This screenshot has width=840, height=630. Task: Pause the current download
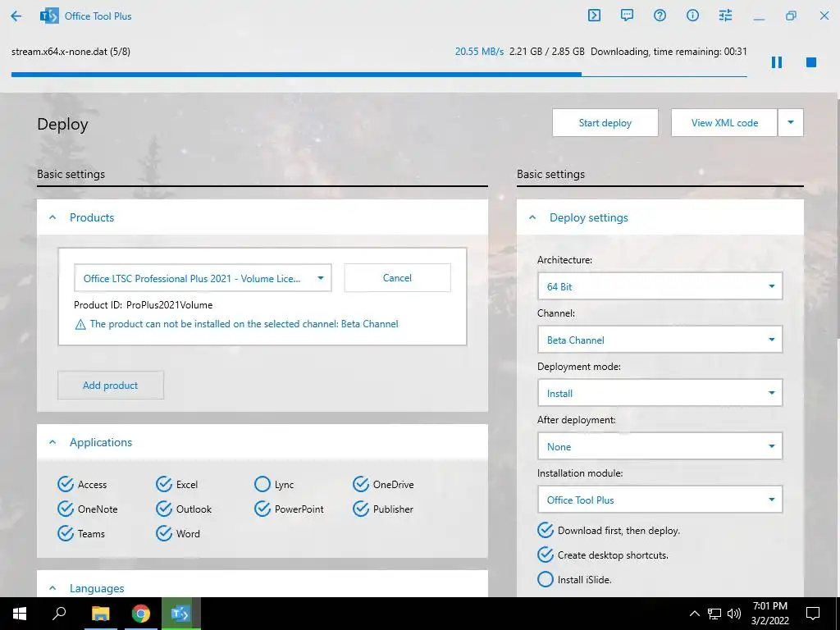(x=777, y=62)
